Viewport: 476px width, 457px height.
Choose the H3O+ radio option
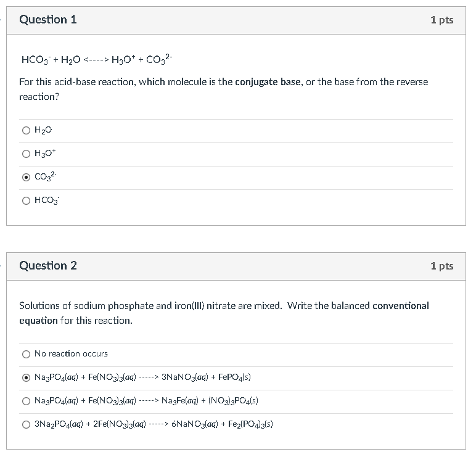tap(26, 154)
